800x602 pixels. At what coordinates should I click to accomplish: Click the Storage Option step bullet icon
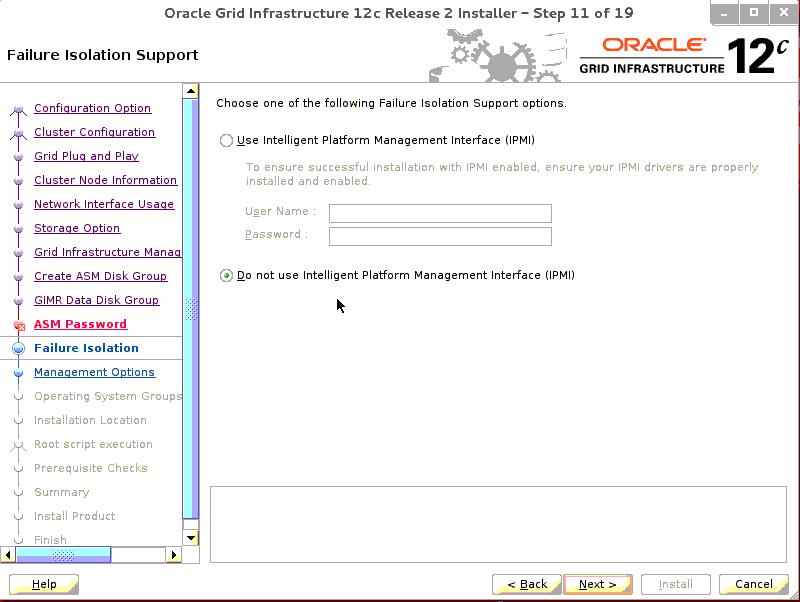(x=18, y=229)
